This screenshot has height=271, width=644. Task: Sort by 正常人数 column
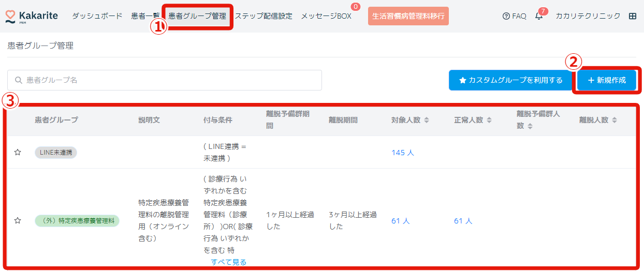489,120
